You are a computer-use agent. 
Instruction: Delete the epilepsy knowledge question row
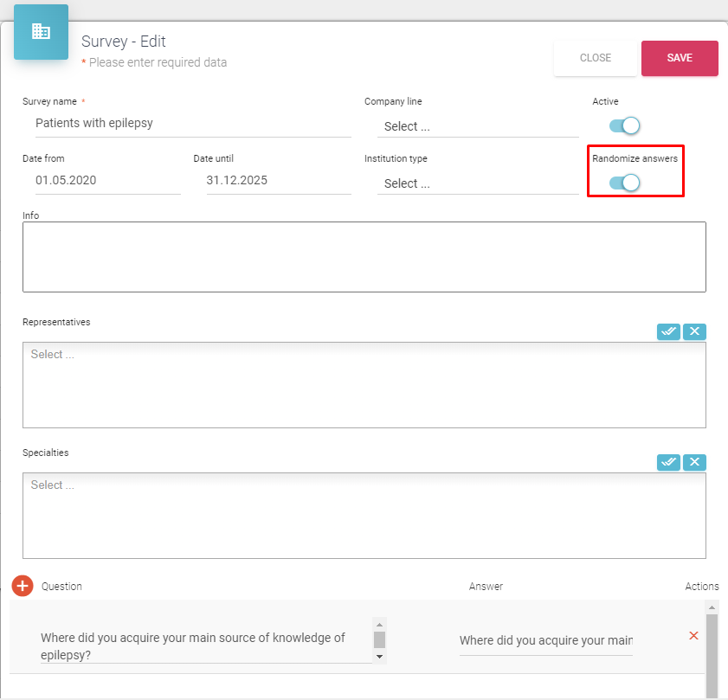(x=693, y=636)
